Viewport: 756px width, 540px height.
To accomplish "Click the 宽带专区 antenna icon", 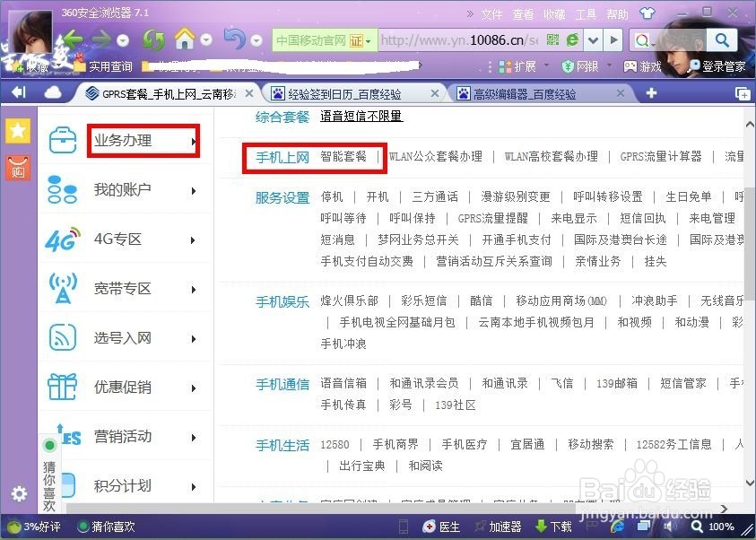I will pyautogui.click(x=63, y=288).
